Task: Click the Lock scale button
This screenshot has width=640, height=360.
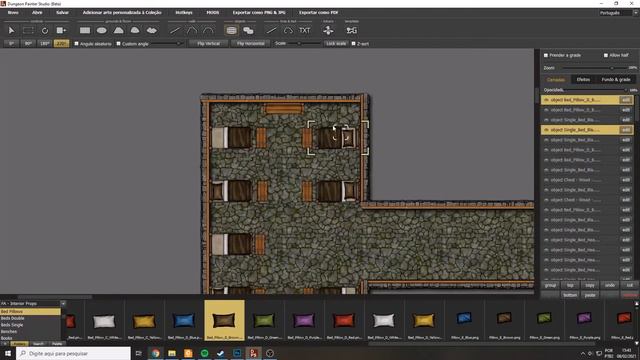Action: click(x=336, y=44)
